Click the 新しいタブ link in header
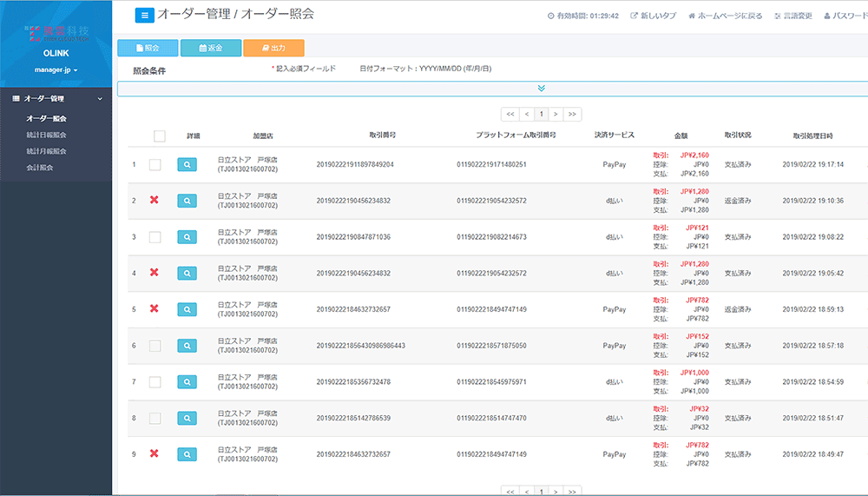The height and width of the screenshot is (496, 868). [654, 16]
